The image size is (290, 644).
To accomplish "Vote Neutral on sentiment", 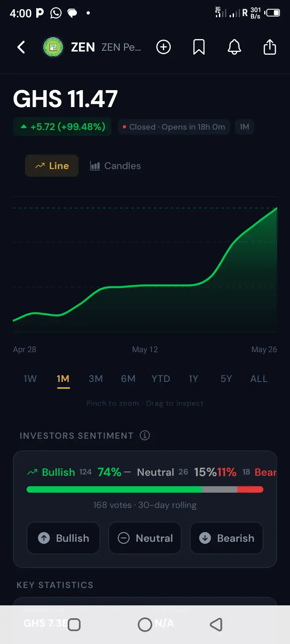I will click(145, 538).
